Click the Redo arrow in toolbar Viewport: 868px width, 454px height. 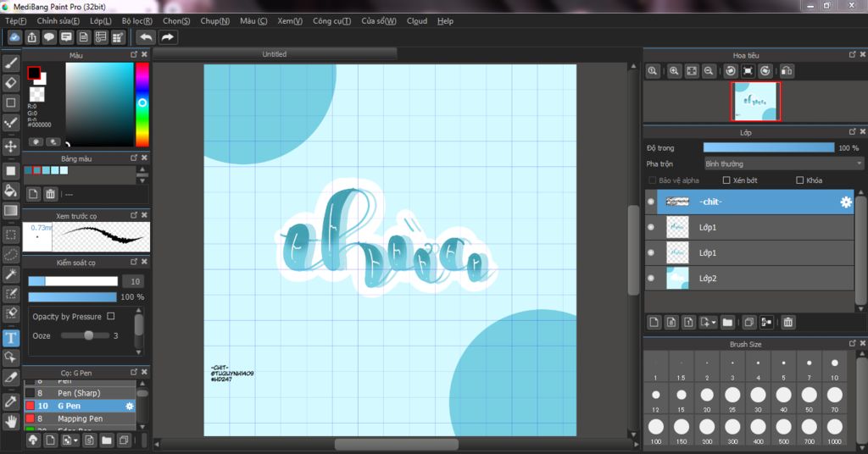(x=167, y=37)
